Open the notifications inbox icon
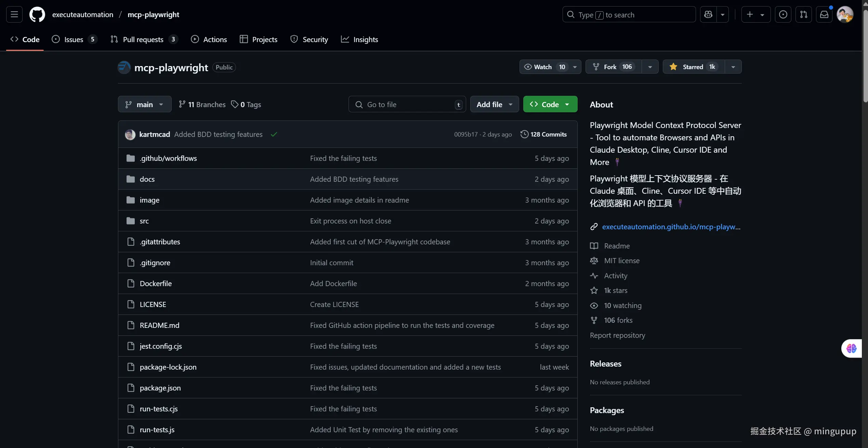 point(824,15)
